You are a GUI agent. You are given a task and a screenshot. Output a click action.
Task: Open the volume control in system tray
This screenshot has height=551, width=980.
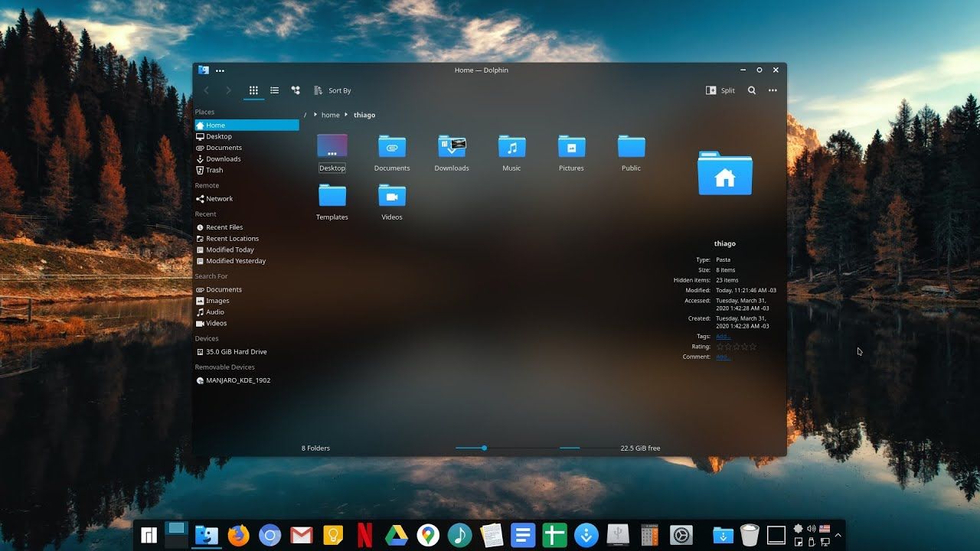click(x=812, y=529)
